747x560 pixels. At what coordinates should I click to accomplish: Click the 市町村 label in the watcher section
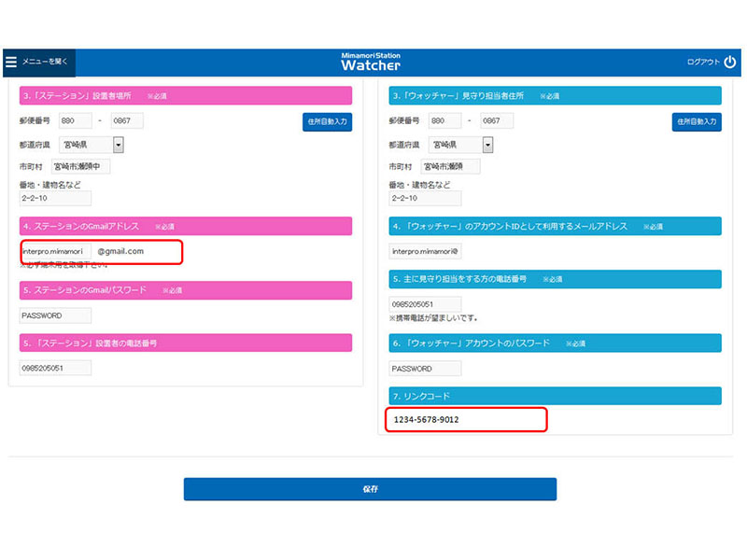(401, 167)
